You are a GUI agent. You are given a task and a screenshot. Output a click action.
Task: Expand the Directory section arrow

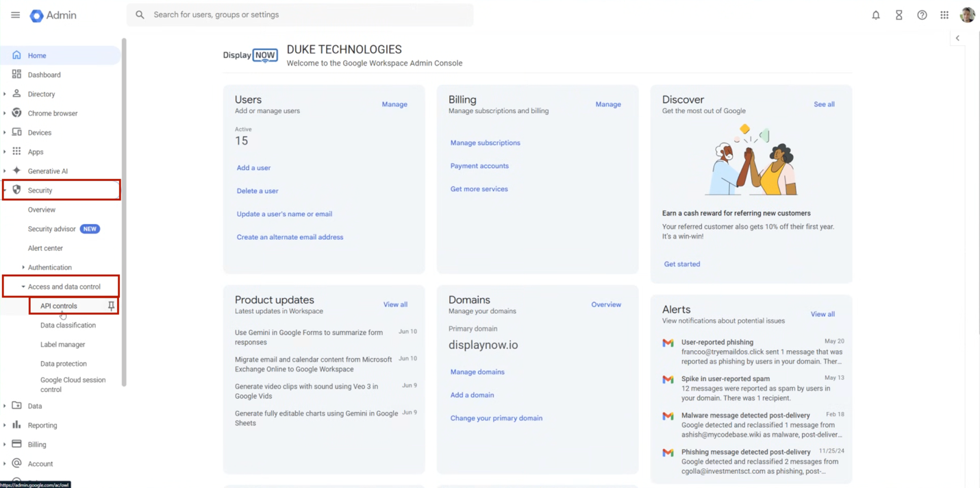[5, 94]
